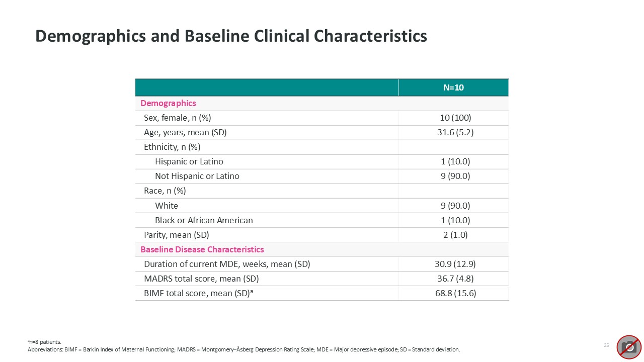Select the MADRS total score value 36.7 (4.8)
Viewport: 644px width, 362px height.
[453, 279]
